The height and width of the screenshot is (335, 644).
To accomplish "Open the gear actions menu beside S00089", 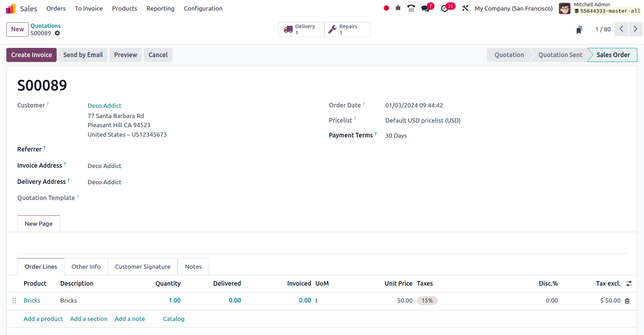I will click(57, 33).
